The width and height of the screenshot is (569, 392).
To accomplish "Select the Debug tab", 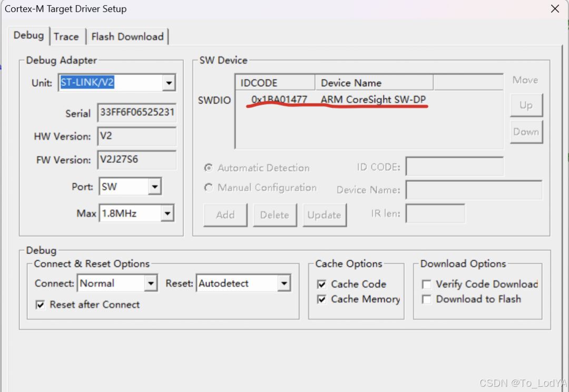I will tap(28, 36).
